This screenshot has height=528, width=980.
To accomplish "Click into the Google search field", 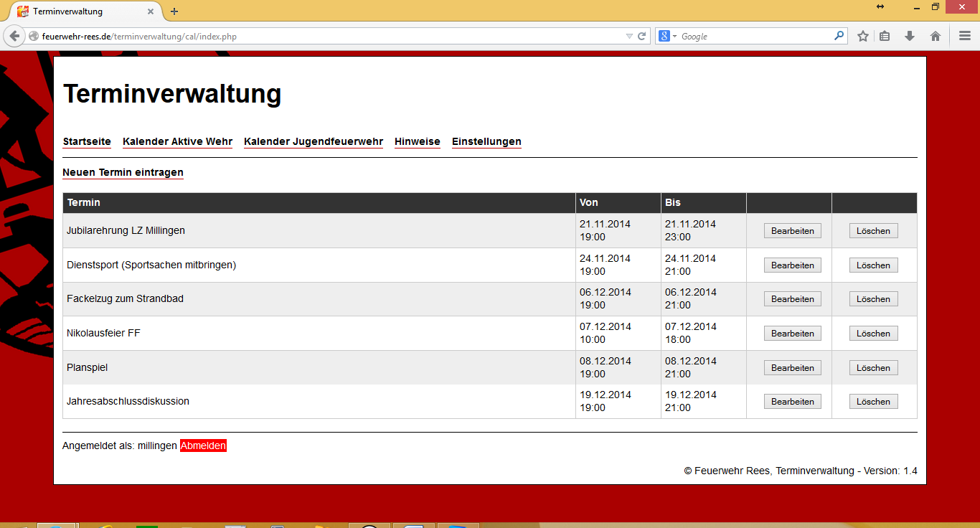I will coord(753,36).
